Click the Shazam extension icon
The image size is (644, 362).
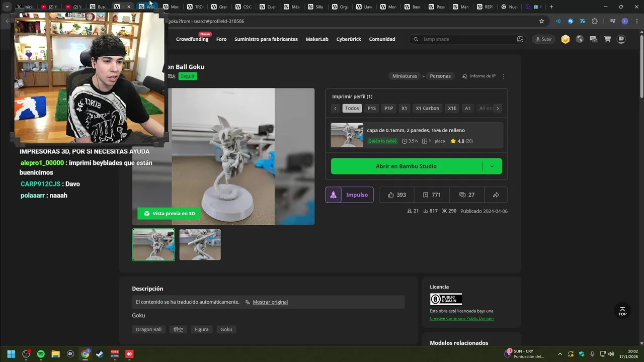click(570, 21)
